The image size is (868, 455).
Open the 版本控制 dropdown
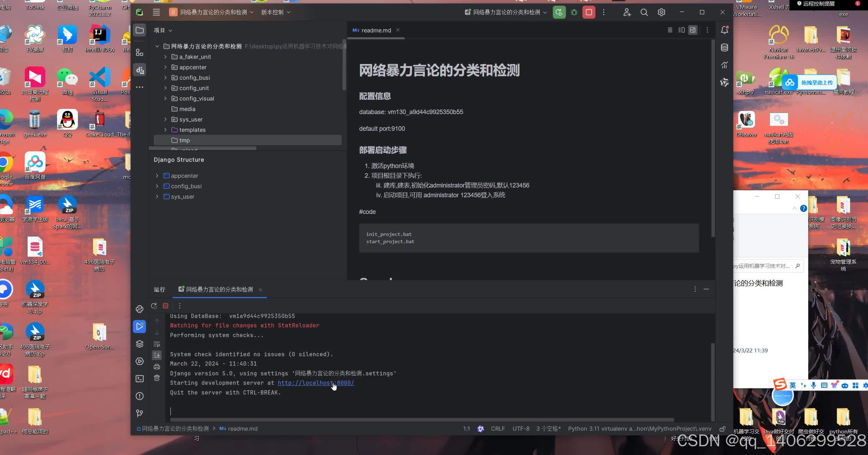tap(274, 12)
